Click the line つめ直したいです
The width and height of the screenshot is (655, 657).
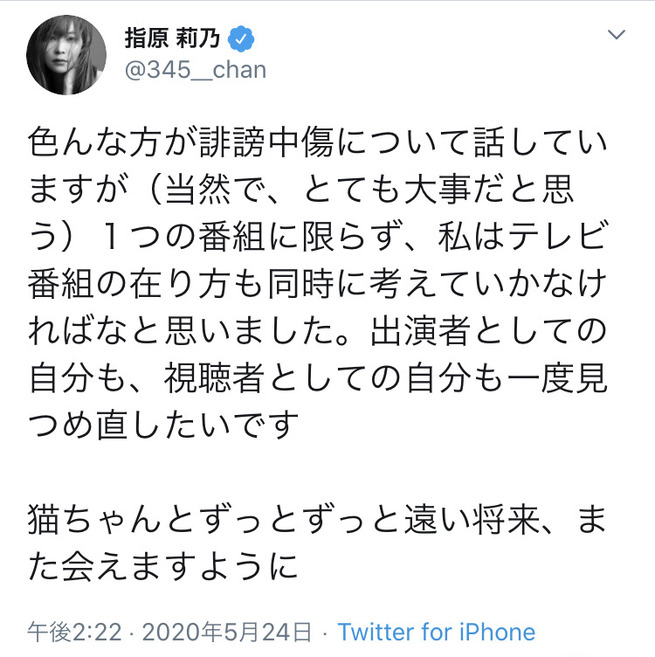click(163, 424)
